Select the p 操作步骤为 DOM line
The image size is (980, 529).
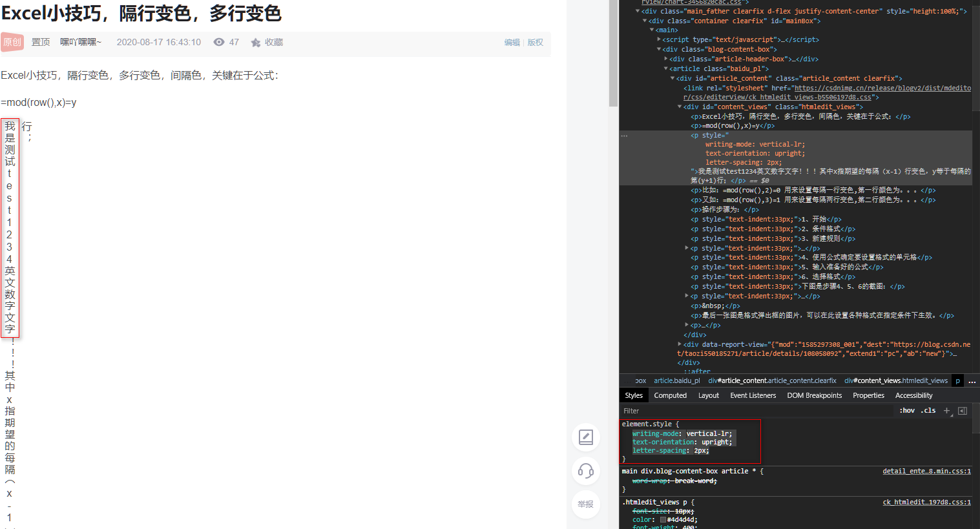[724, 210]
